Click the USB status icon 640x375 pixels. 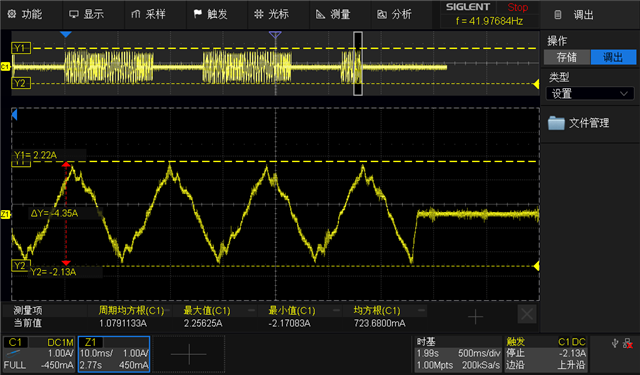[615, 344]
